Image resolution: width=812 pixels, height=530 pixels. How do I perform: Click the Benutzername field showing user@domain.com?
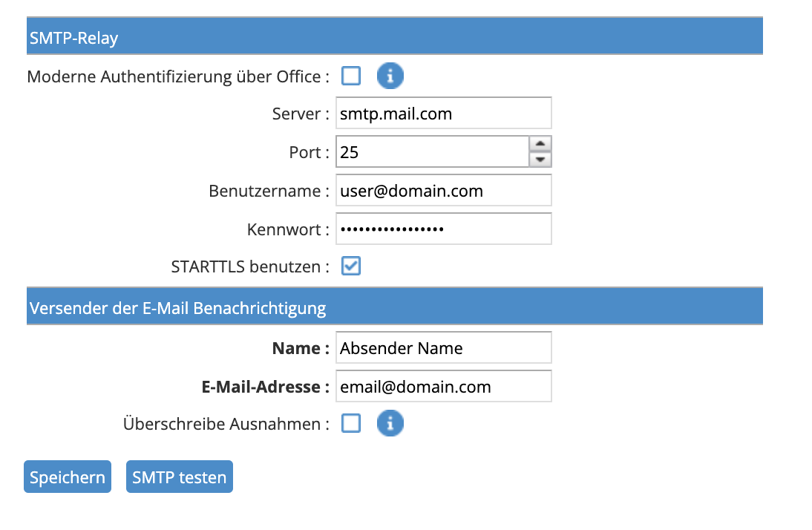[443, 190]
